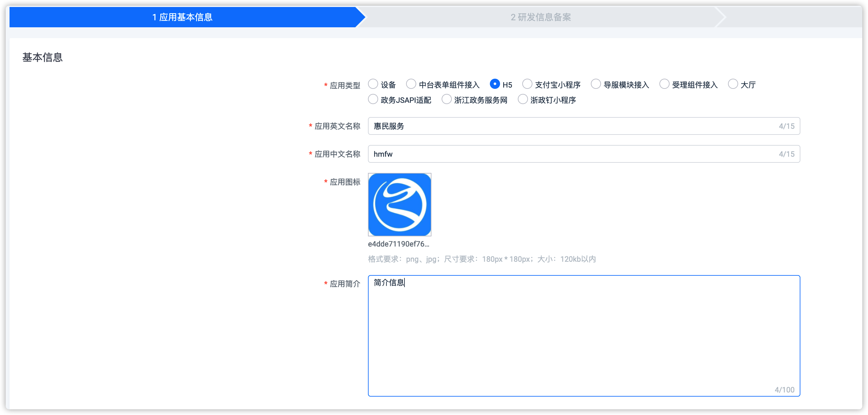Click the e4dde71190ef76... file name
868x415 pixels.
click(x=399, y=244)
